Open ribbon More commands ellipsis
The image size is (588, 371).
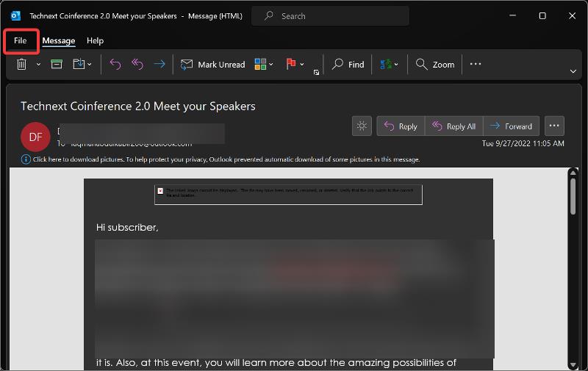click(476, 64)
